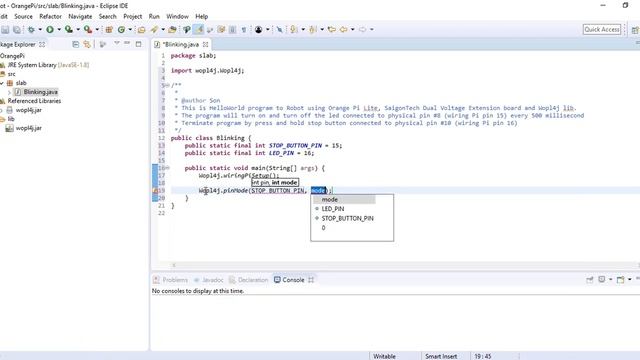The image size is (640, 360).
Task: Click Last Edit Location arrow icon
Action: coord(331,29)
